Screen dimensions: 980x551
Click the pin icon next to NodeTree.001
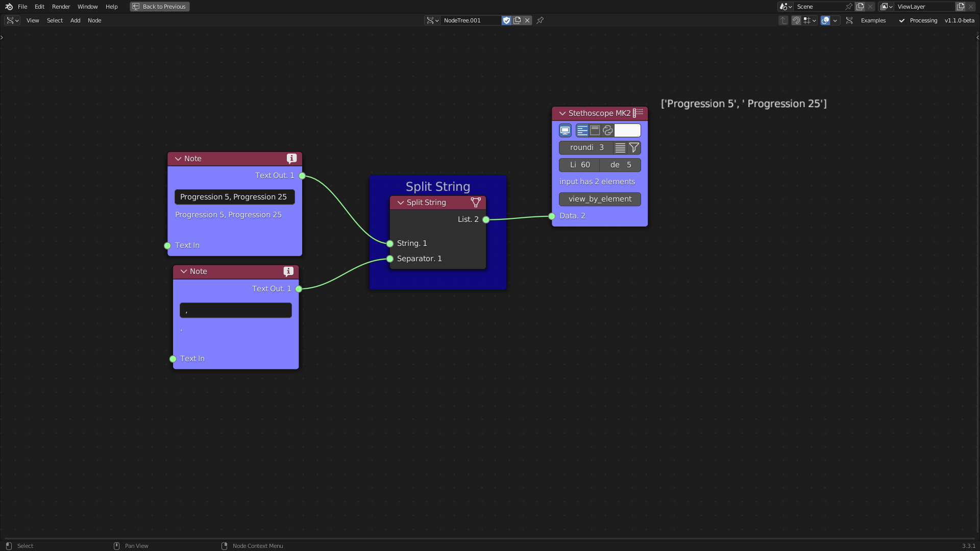(x=540, y=20)
